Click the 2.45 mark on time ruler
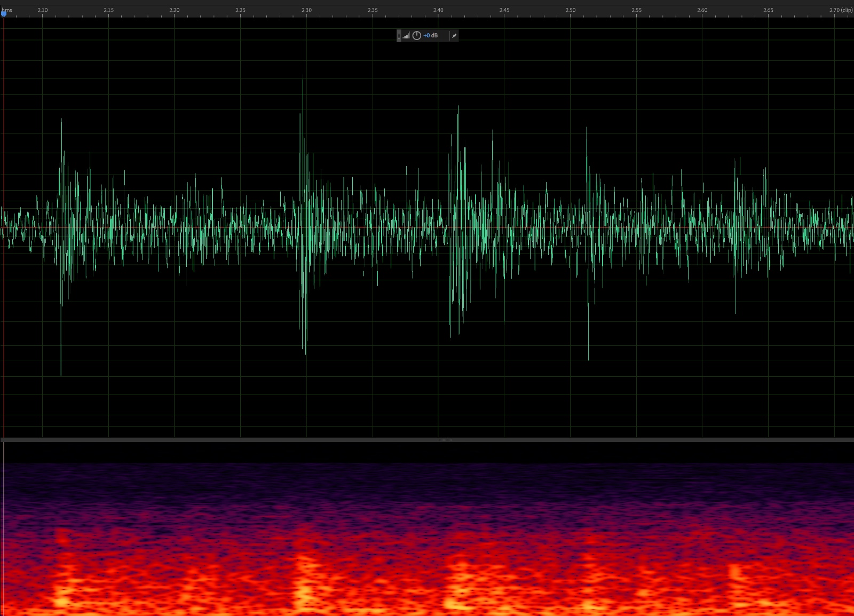The height and width of the screenshot is (616, 854). tap(504, 10)
